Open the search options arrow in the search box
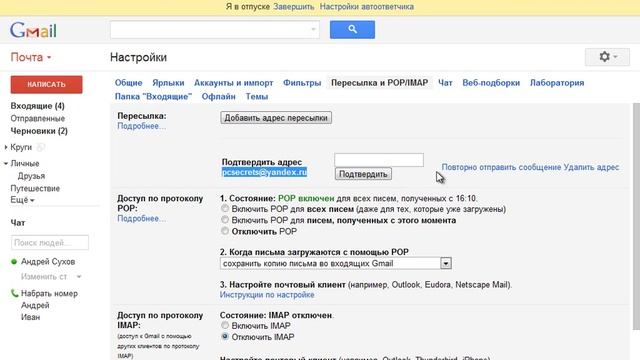 click(313, 29)
